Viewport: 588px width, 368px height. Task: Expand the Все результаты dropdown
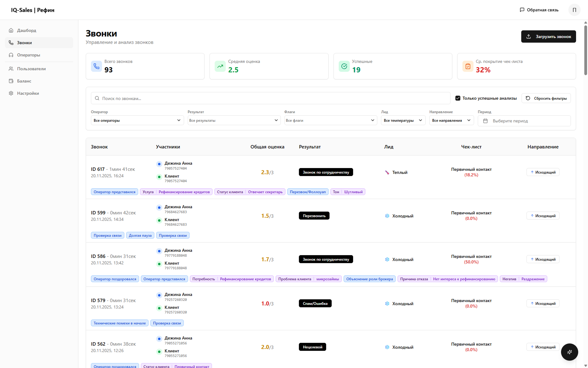tap(234, 120)
